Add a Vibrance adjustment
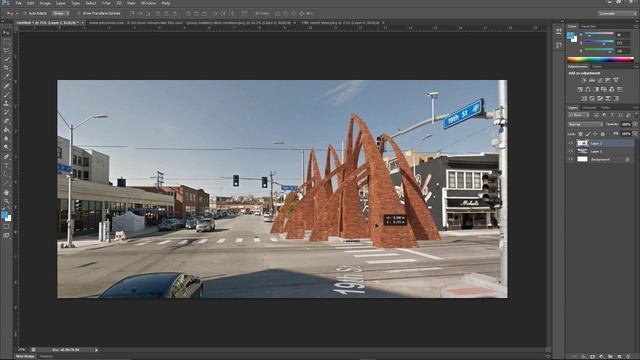Image resolution: width=640 pixels, height=360 pixels. tap(616, 80)
